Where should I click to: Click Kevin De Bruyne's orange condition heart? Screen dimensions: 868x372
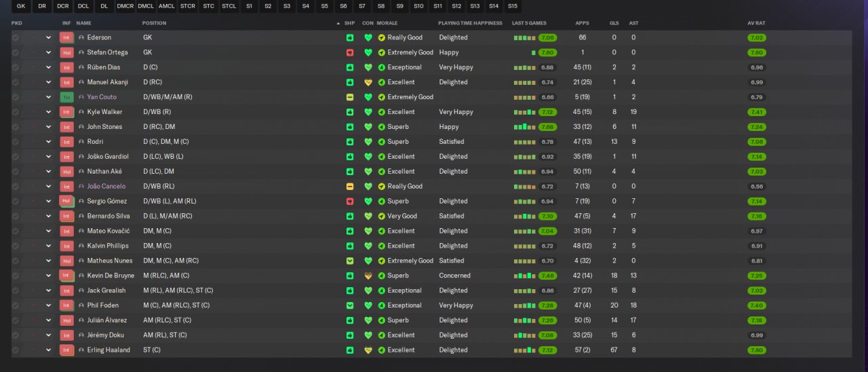click(368, 276)
